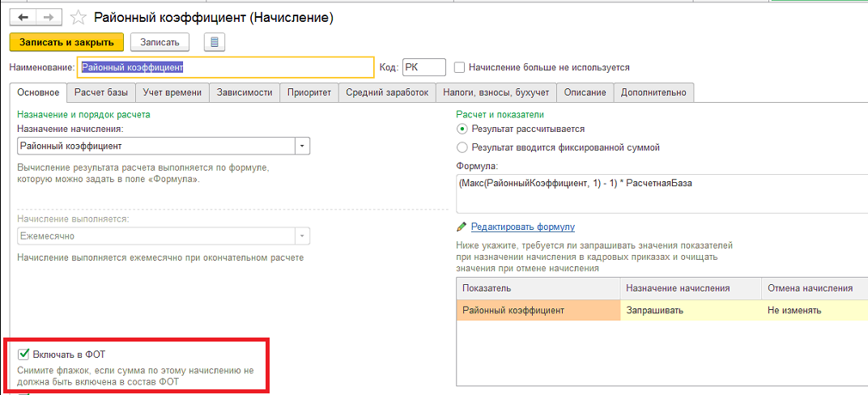This screenshot has width=868, height=395.
Task: Expand the Назначение начисления dropdown arrow
Action: (302, 146)
